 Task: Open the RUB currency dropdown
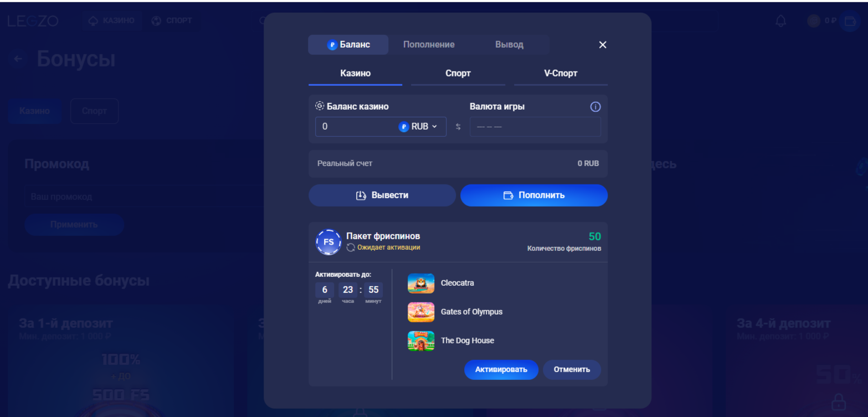pos(419,126)
